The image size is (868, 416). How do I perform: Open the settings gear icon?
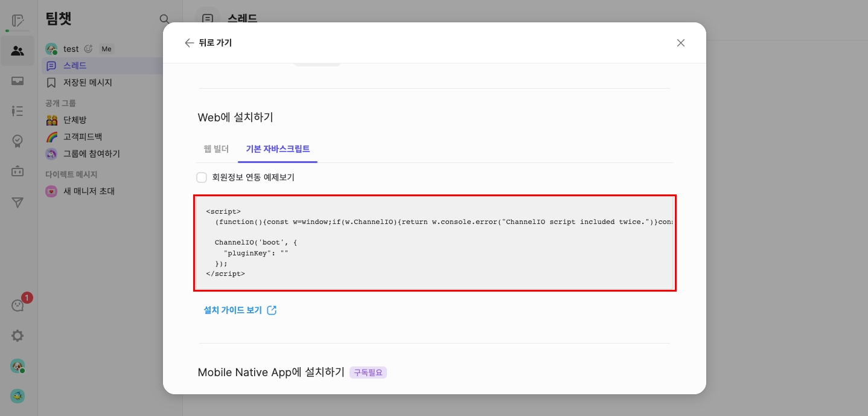pyautogui.click(x=18, y=336)
